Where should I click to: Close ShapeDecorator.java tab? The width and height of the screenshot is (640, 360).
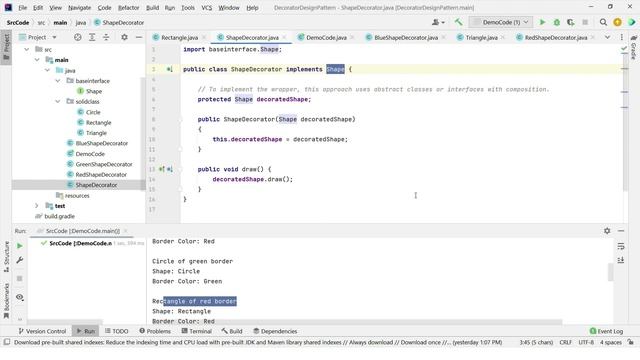(x=284, y=38)
